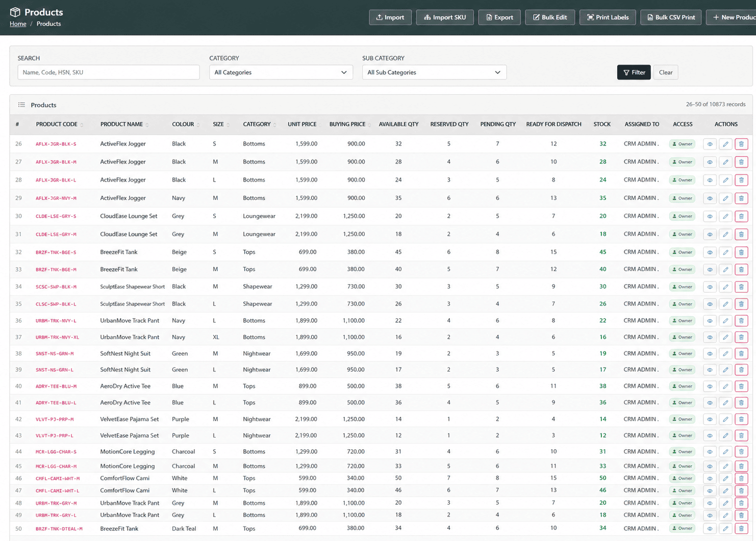The image size is (756, 541).
Task: Open Bulk Edit
Action: click(x=550, y=17)
